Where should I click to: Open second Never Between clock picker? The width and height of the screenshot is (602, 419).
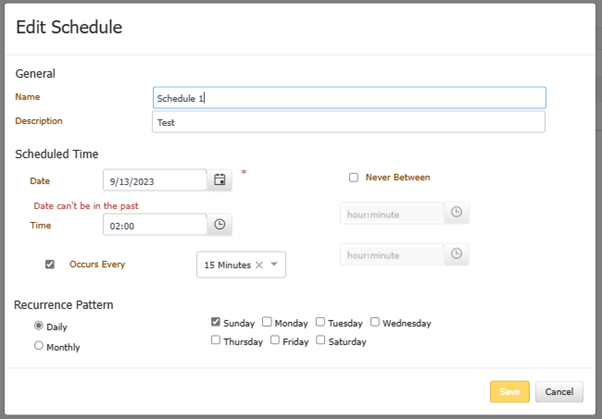point(456,253)
